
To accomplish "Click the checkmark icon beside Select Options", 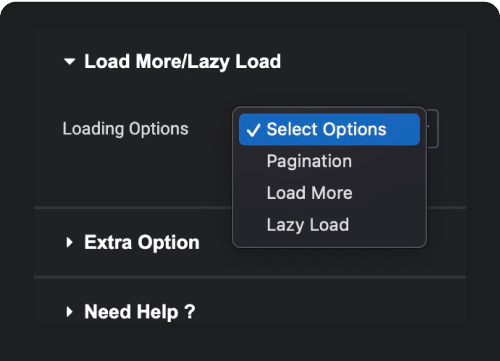I will point(253,130).
